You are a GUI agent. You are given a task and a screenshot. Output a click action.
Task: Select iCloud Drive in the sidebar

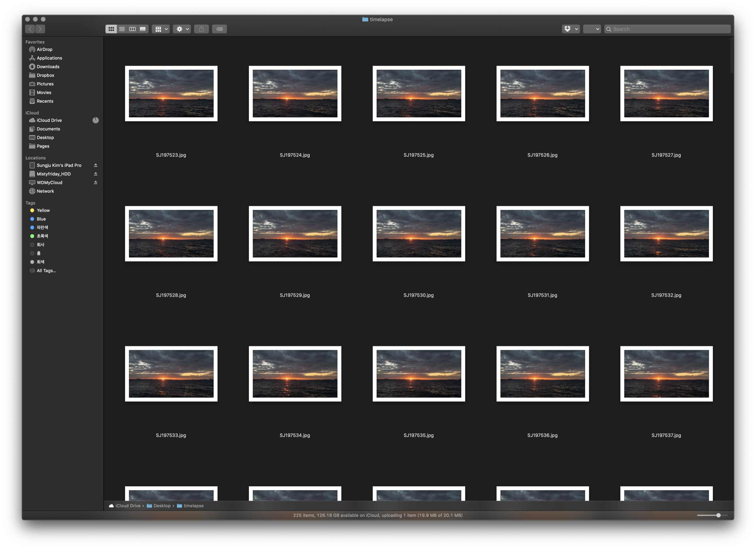(49, 120)
